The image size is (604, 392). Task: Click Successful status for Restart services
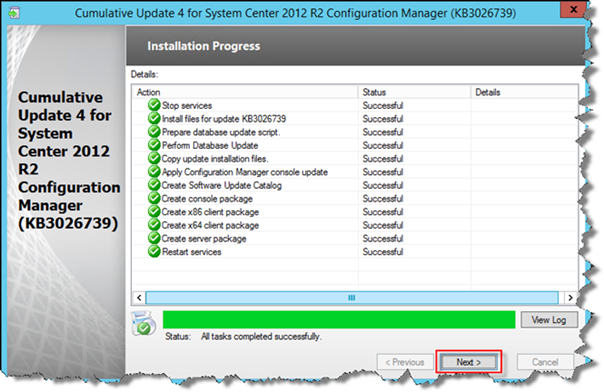pyautogui.click(x=383, y=252)
